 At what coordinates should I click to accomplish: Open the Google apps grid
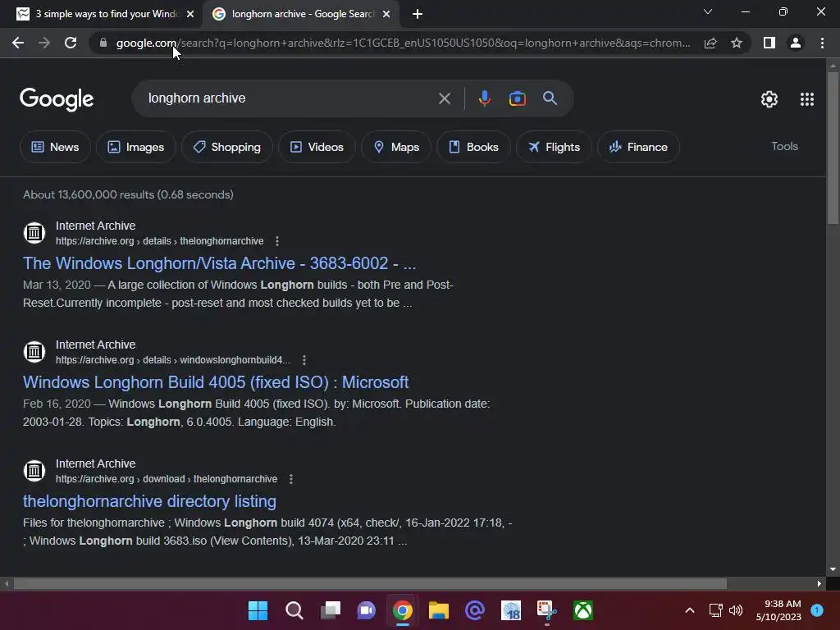point(807,99)
